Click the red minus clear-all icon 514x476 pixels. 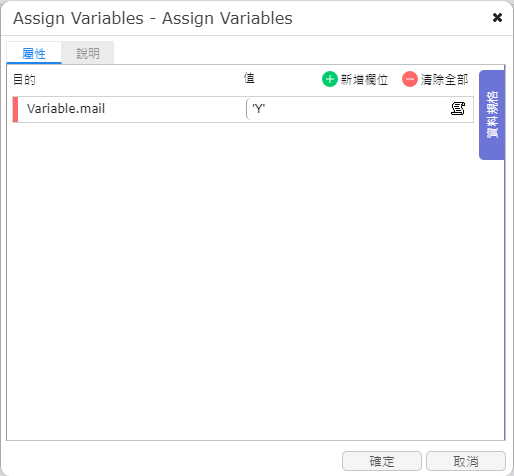(x=410, y=79)
